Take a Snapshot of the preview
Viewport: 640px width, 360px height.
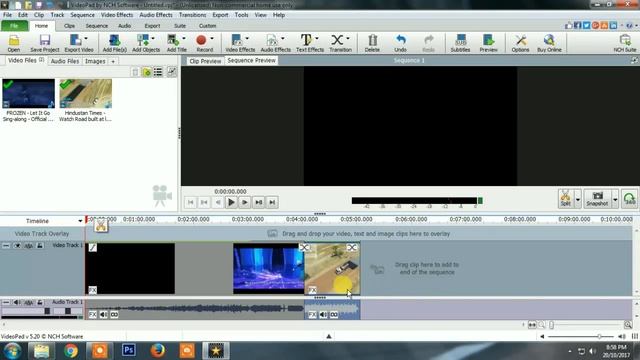click(597, 198)
